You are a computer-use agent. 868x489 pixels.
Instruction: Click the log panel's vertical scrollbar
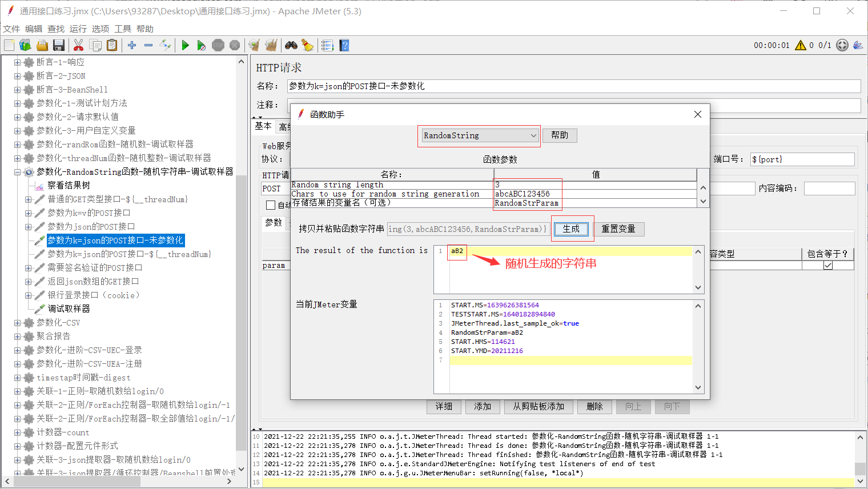tap(860, 468)
